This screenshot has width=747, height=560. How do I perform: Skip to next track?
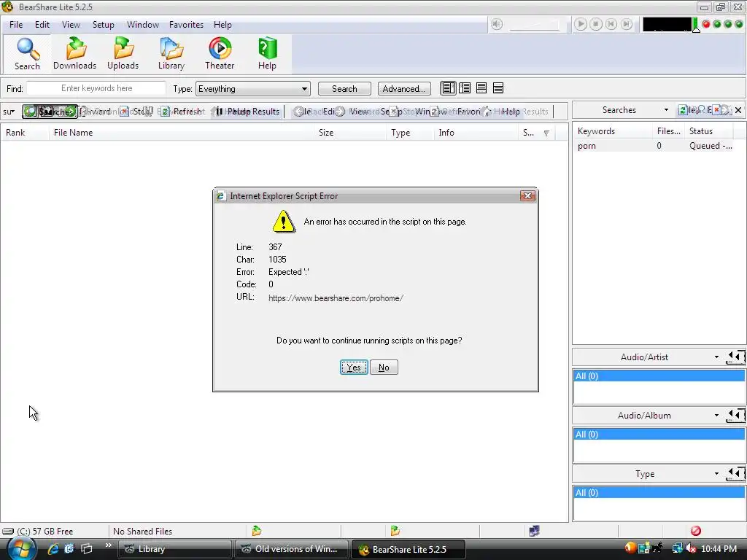click(627, 24)
